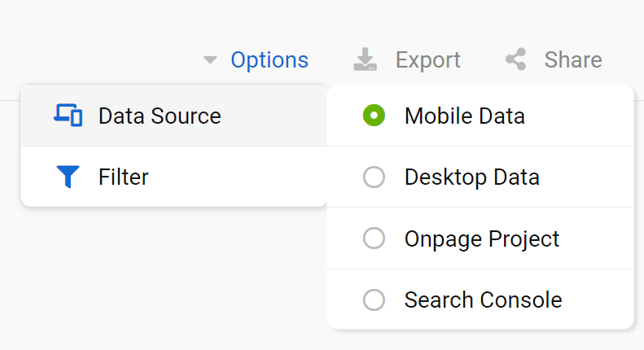Image resolution: width=644 pixels, height=350 pixels.
Task: Click the Share button text
Action: [573, 59]
